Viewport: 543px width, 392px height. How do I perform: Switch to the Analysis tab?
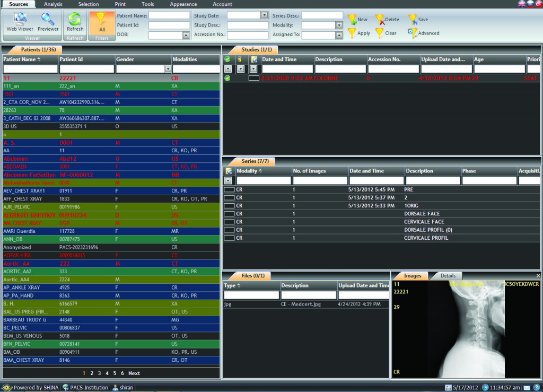point(53,4)
